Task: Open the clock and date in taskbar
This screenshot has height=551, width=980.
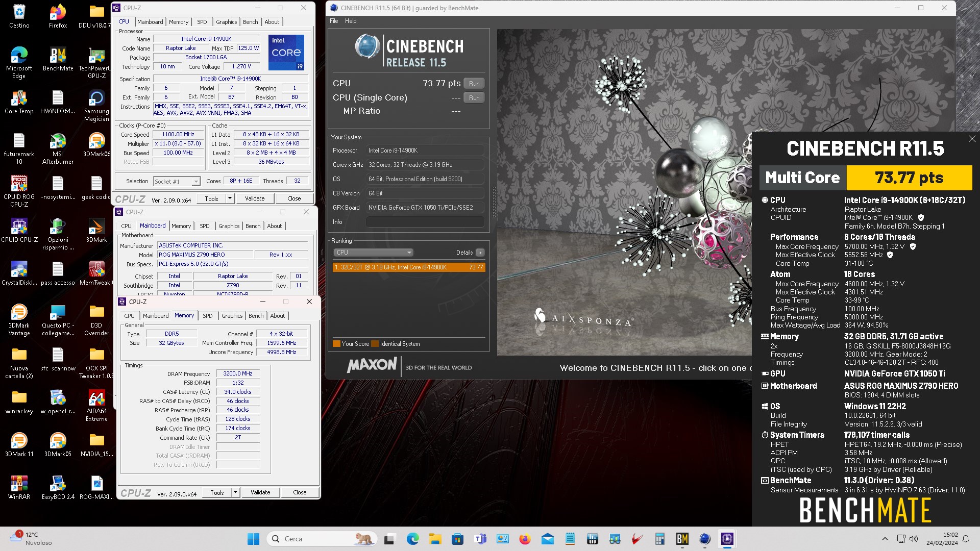Action: pyautogui.click(x=942, y=539)
